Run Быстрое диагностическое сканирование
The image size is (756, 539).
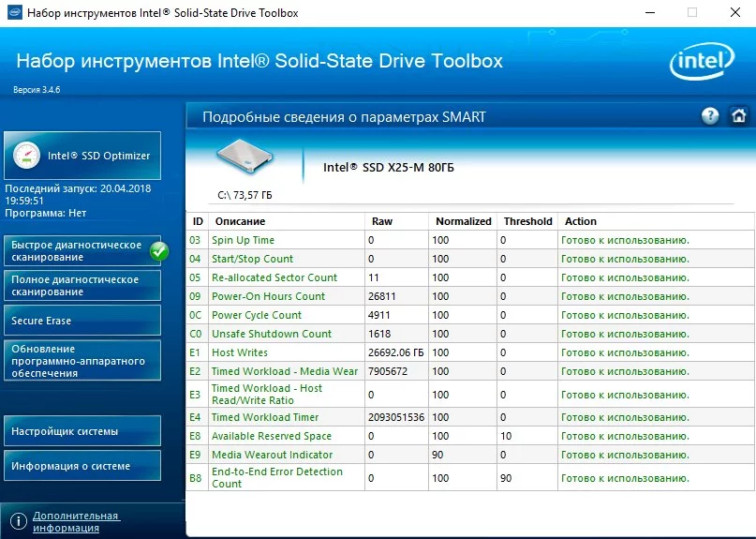(82, 251)
